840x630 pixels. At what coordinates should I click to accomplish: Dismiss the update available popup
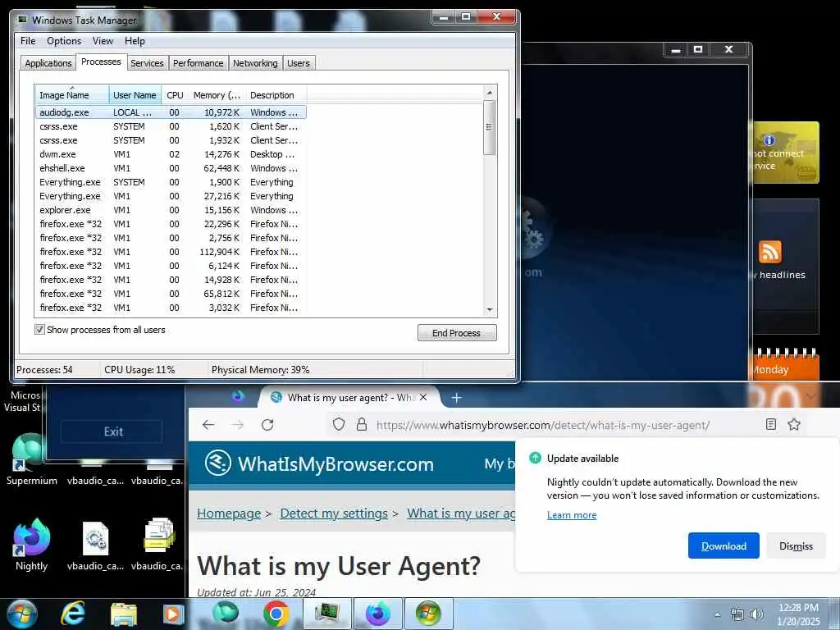pos(796,546)
